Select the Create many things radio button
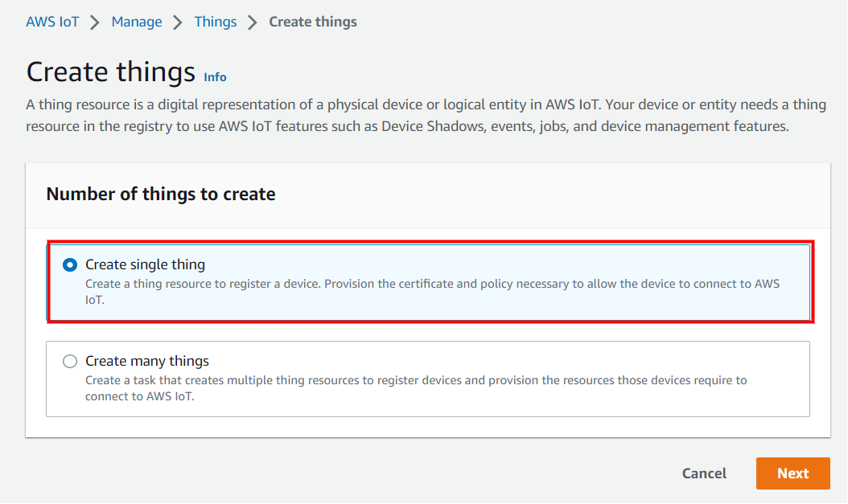Viewport: 848px width, 504px height. pos(70,361)
